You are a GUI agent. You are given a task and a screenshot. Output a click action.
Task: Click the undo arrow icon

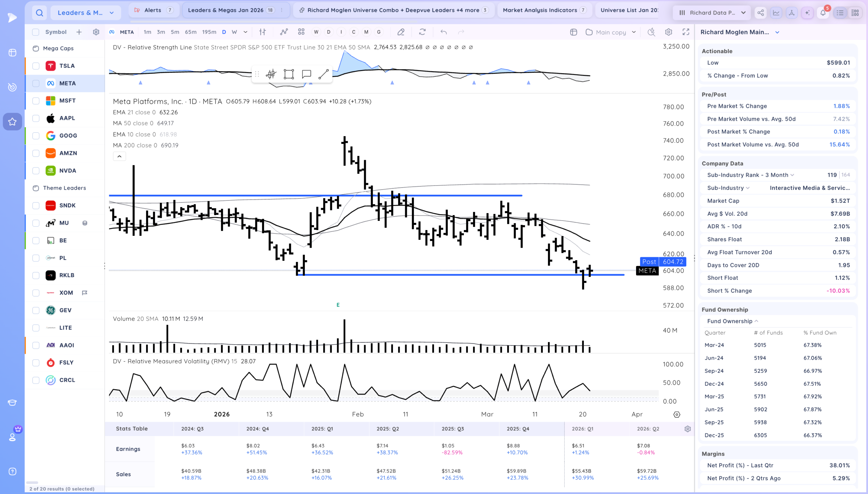(x=443, y=32)
